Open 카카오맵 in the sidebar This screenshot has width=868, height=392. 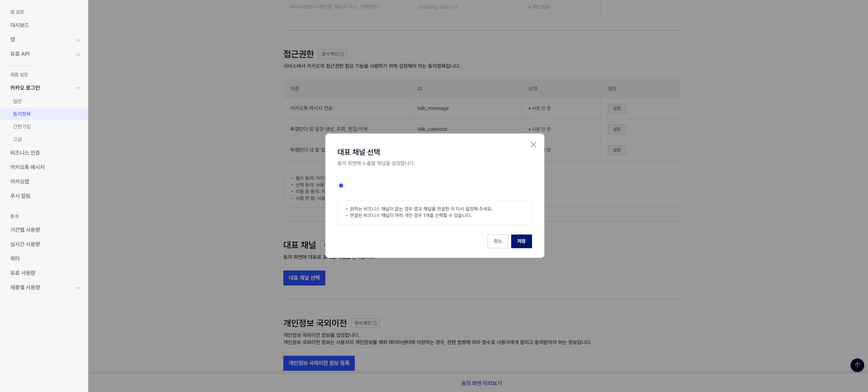[20, 181]
